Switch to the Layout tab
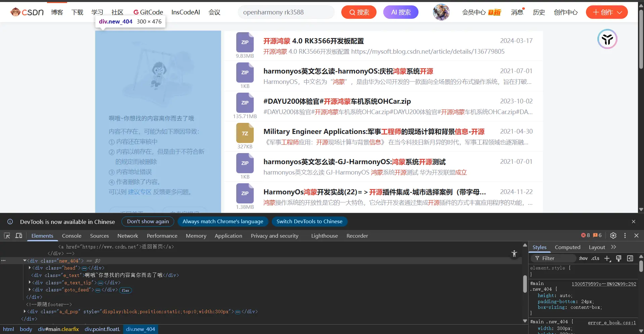 [597, 247]
